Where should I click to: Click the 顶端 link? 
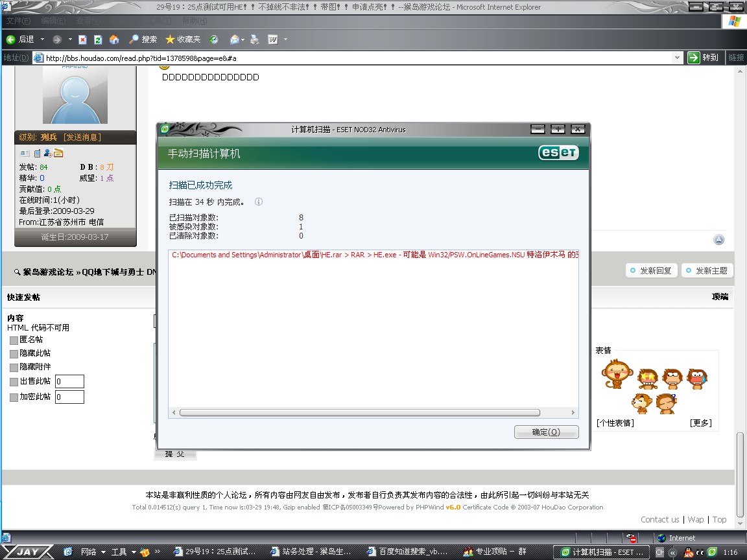point(720,297)
